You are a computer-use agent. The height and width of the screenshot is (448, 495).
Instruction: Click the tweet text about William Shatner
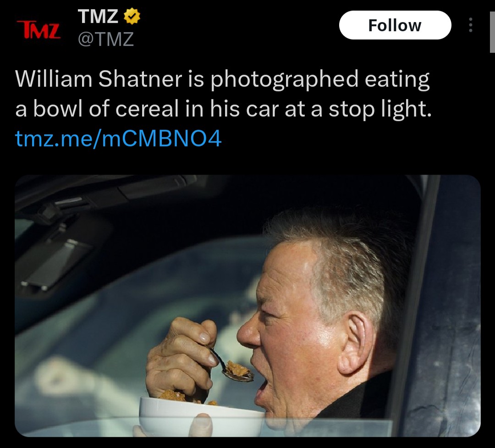click(x=223, y=94)
